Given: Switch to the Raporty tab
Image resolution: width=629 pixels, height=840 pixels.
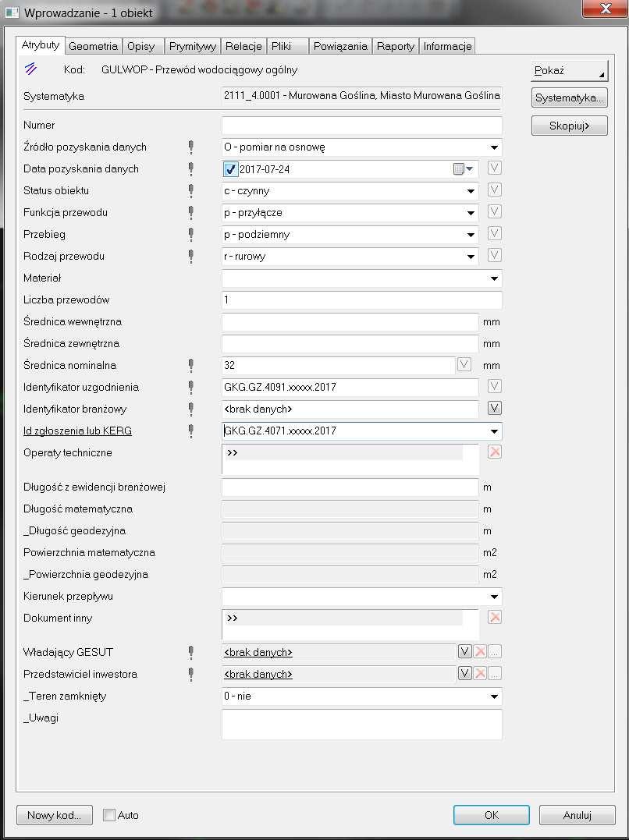Looking at the screenshot, I should pyautogui.click(x=395, y=46).
